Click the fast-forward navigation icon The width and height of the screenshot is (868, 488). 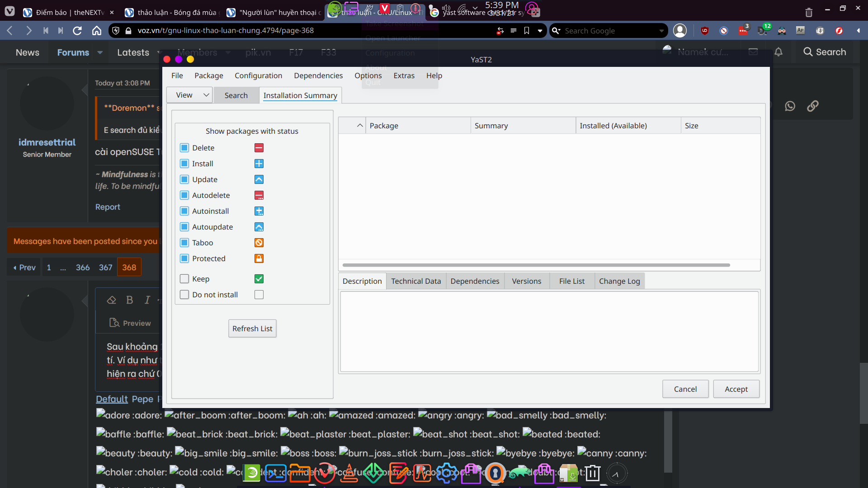click(x=61, y=31)
